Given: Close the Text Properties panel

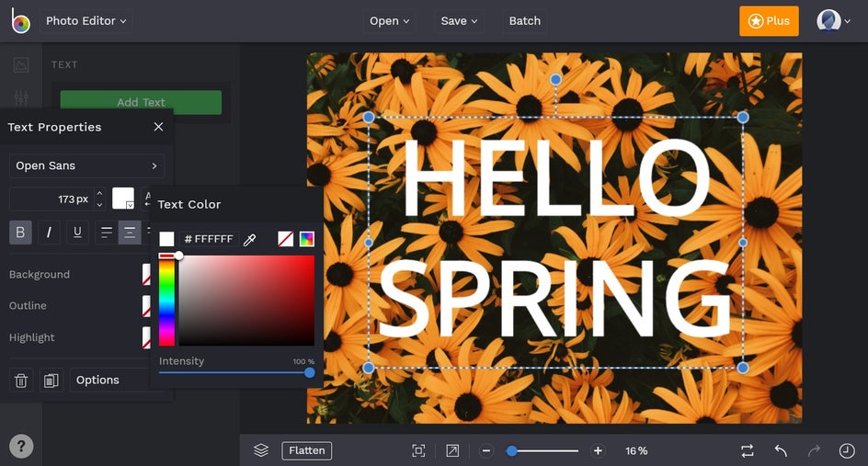Looking at the screenshot, I should point(158,127).
